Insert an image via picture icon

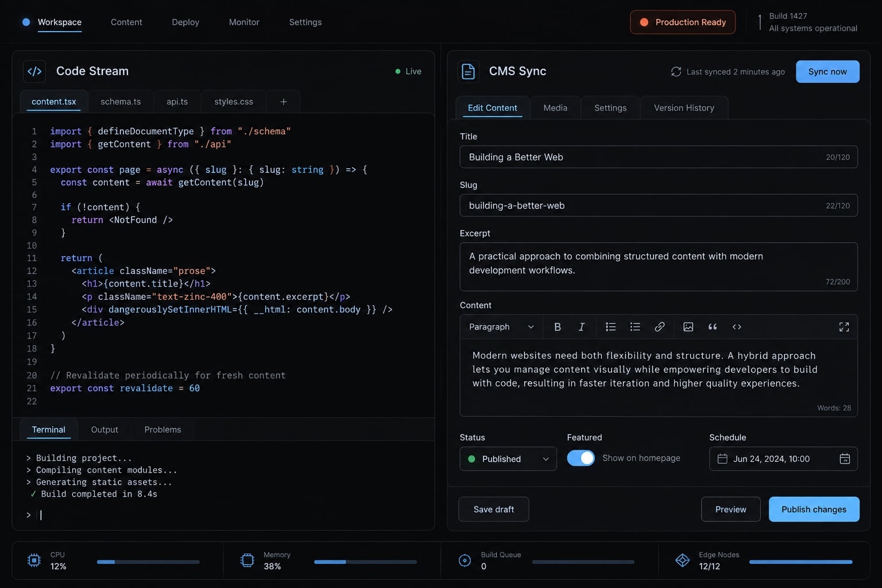tap(688, 327)
